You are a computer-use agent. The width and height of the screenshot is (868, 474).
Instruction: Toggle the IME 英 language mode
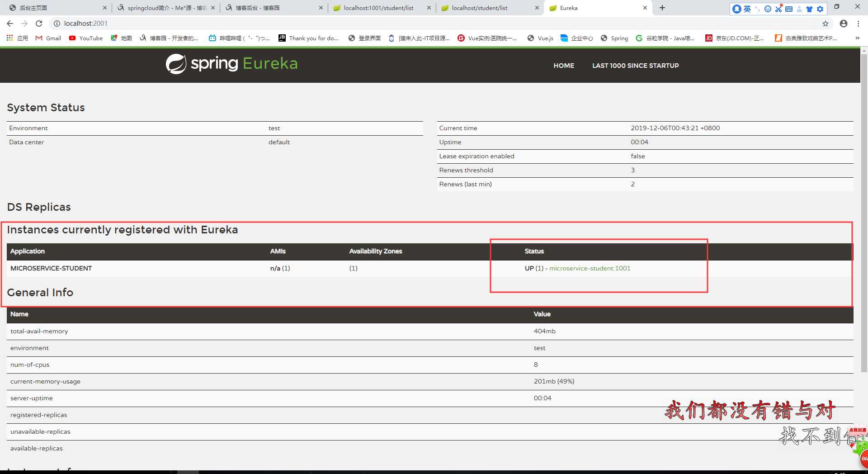click(x=747, y=9)
